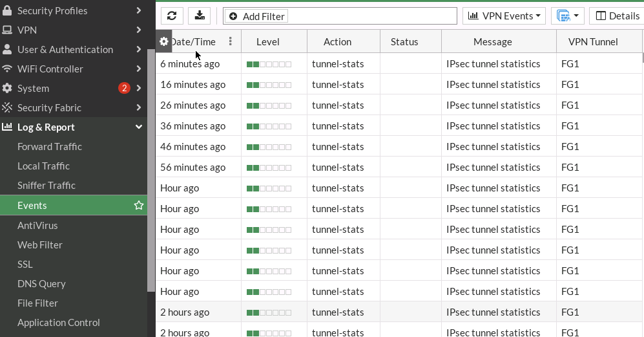Click the Details button

point(617,16)
